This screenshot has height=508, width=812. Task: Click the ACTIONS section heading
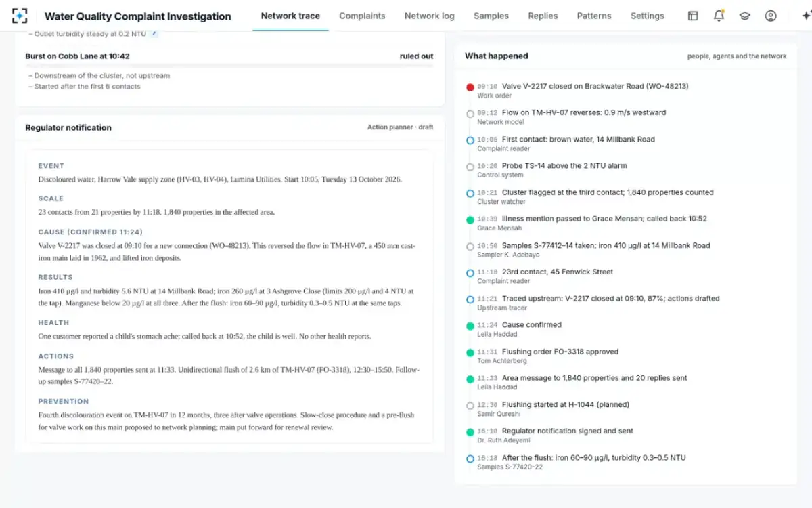56,356
